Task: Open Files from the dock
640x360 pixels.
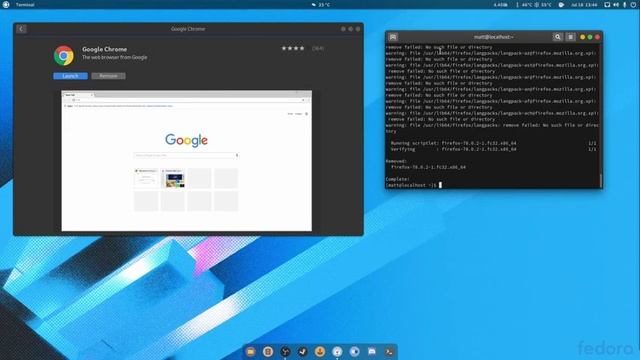Action: click(251, 351)
